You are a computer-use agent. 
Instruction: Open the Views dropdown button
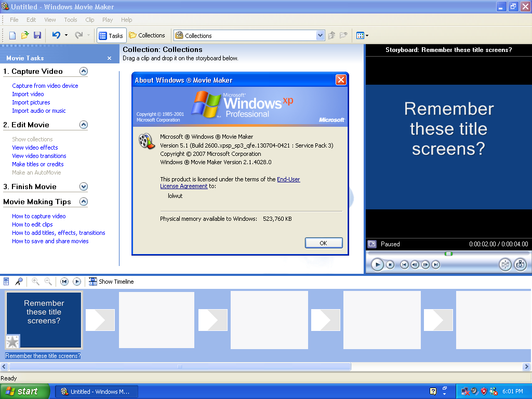(x=362, y=35)
